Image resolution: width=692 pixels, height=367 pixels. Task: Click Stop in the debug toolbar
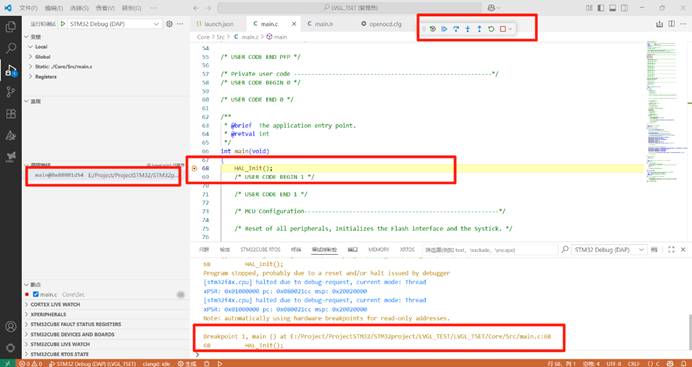[x=502, y=29]
